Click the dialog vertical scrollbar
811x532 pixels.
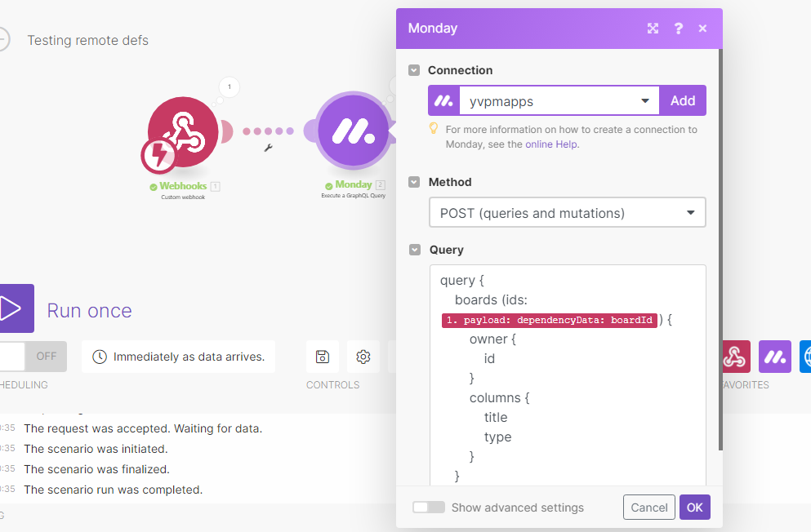tap(720, 250)
